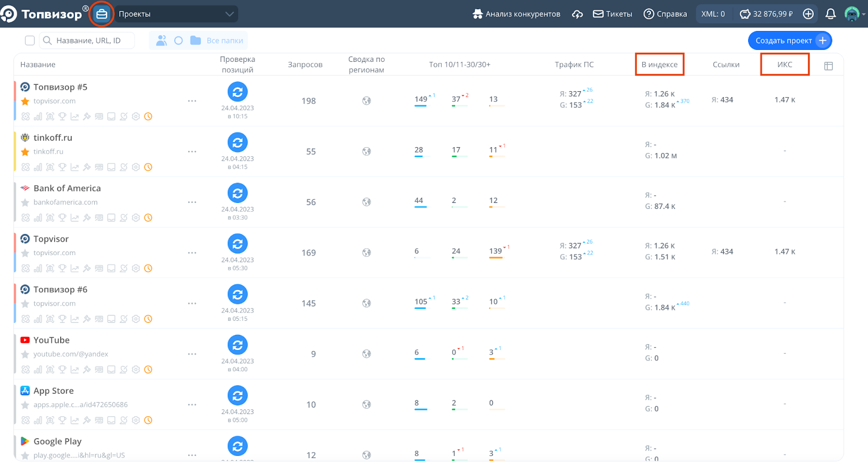Image resolution: width=868 pixels, height=470 pixels.
Task: Open region summary globe for Bank of America
Action: [x=367, y=202]
